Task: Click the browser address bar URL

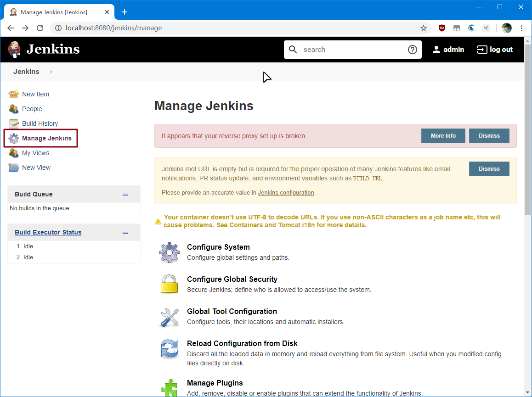Action: click(x=113, y=28)
